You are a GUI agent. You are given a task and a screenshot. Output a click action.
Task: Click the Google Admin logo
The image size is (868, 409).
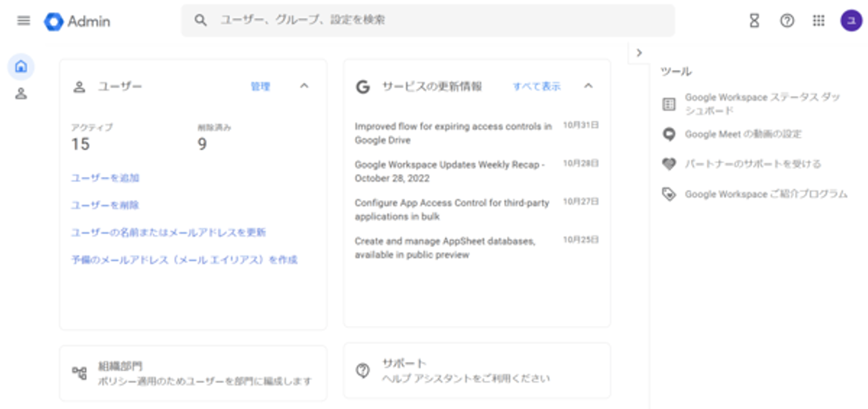pos(77,22)
